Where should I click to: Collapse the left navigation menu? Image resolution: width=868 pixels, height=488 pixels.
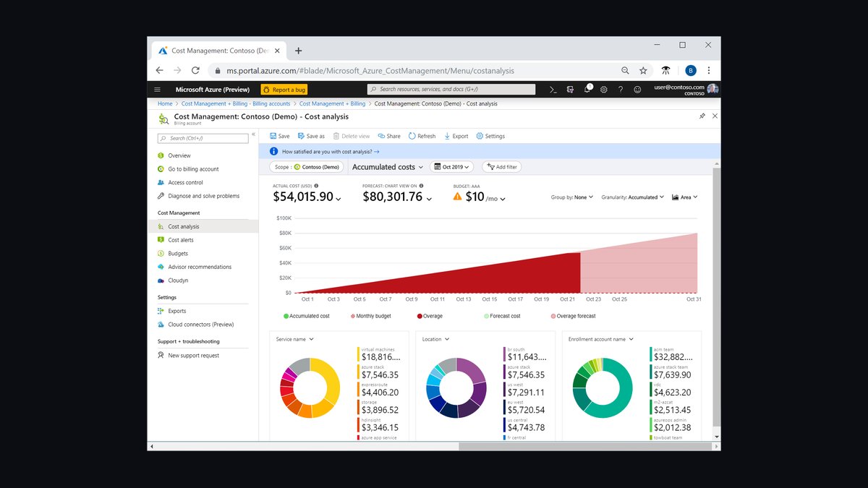click(x=253, y=135)
